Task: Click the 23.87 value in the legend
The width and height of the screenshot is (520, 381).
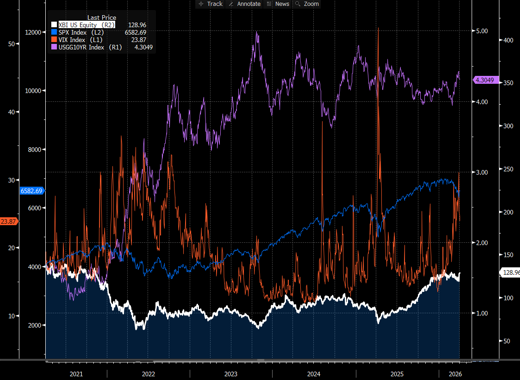Action: pos(139,40)
